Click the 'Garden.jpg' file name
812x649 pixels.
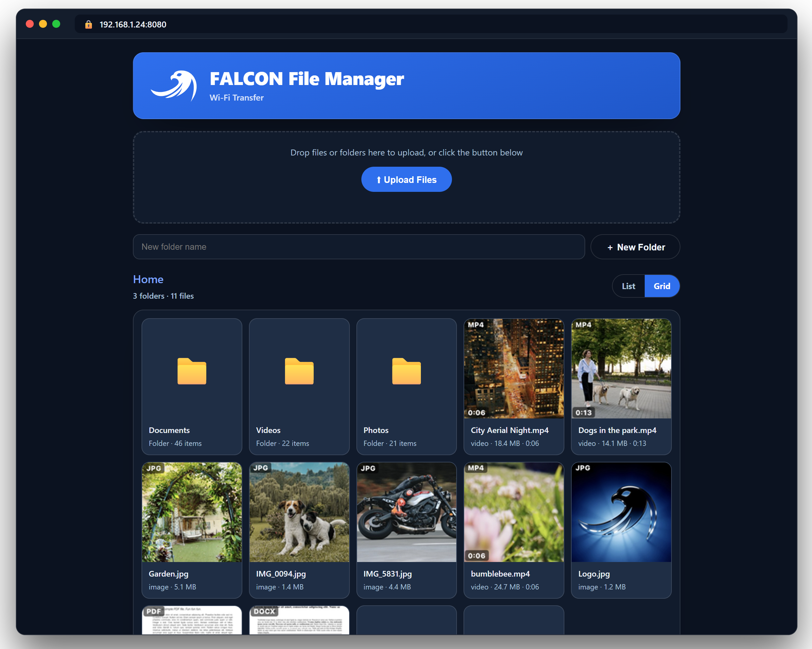tap(168, 574)
